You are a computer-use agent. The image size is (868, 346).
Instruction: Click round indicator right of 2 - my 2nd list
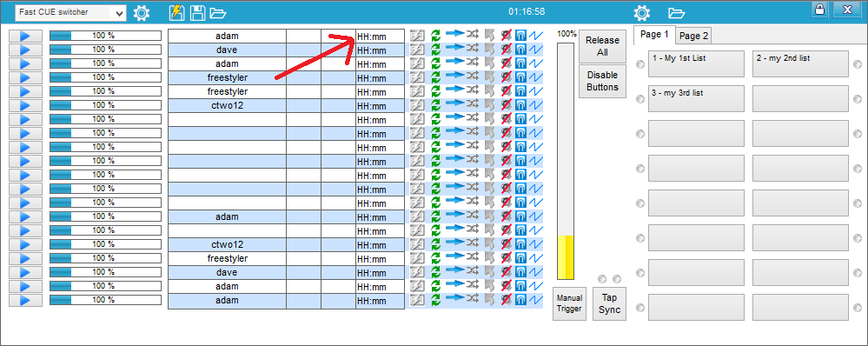pos(858,64)
